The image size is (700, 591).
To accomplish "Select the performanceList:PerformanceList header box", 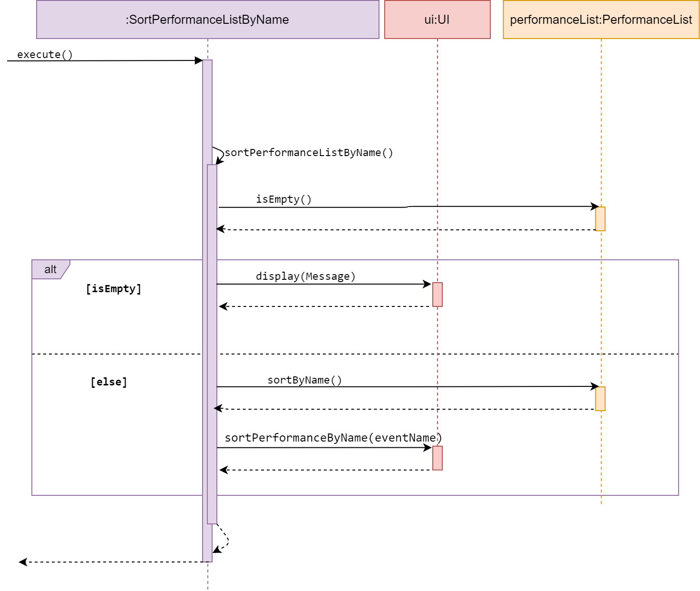I will 601,20.
